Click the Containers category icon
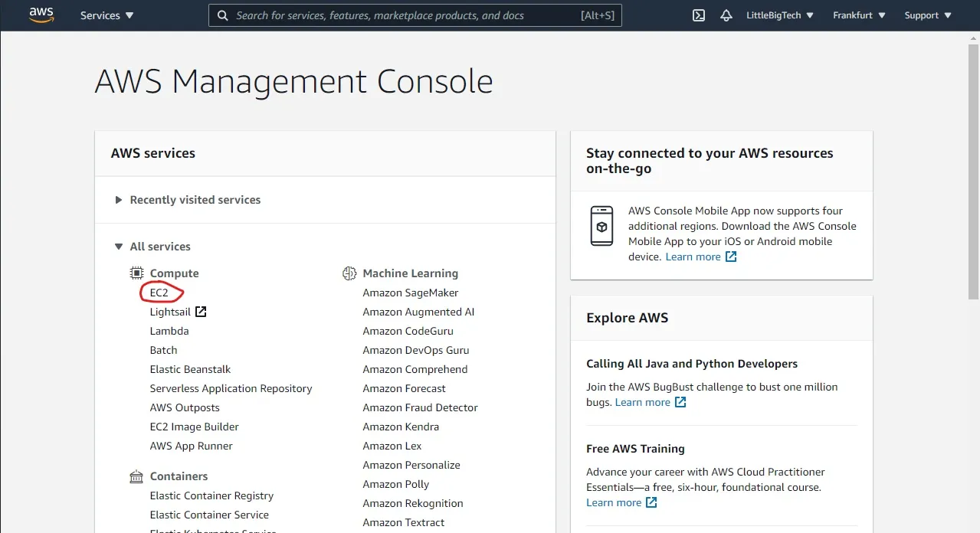Viewport: 980px width, 533px height. [136, 476]
